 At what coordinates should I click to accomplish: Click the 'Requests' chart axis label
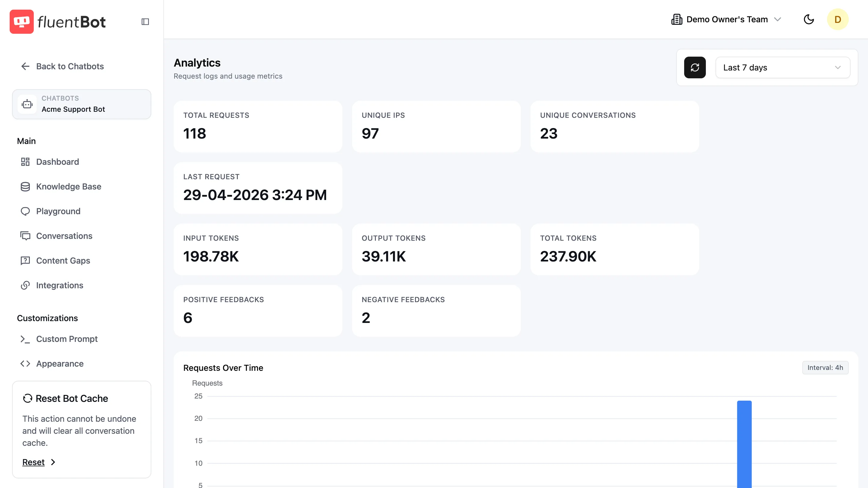point(207,383)
